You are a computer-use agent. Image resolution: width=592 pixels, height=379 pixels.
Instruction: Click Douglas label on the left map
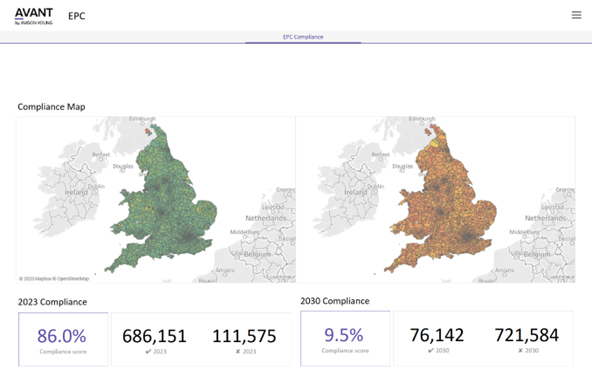point(123,166)
